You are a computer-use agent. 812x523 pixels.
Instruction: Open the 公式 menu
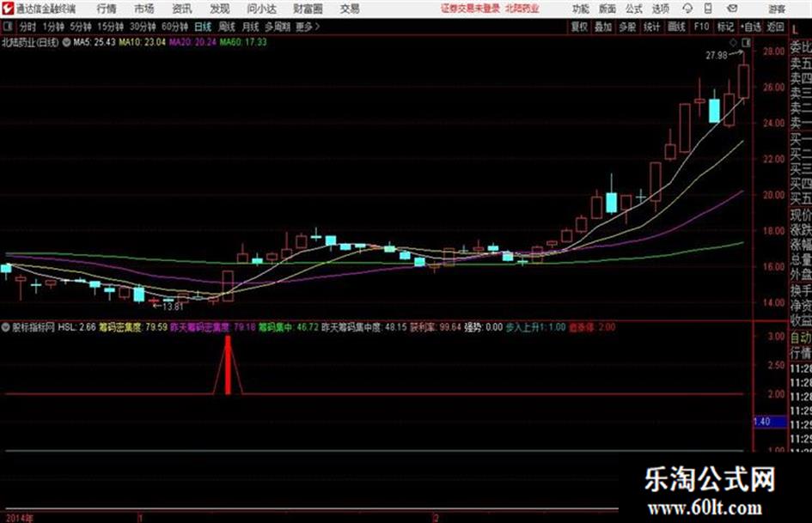(x=634, y=9)
